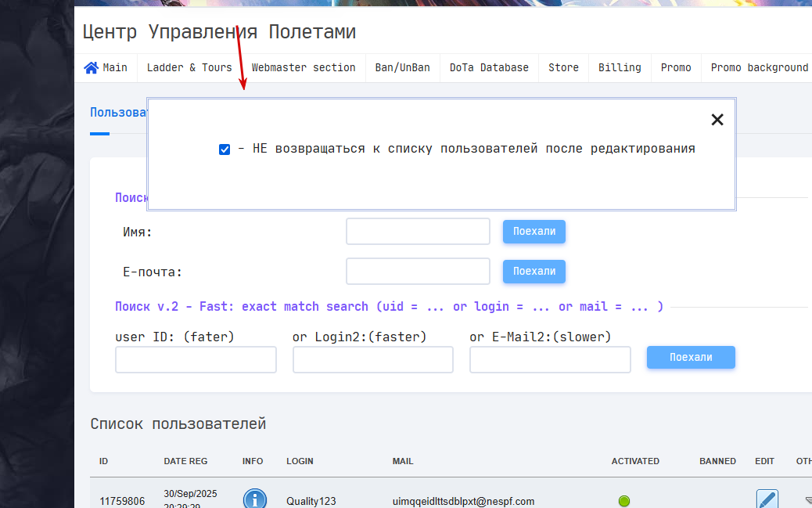Open the Billing menu item
The height and width of the screenshot is (508, 812).
click(x=620, y=68)
